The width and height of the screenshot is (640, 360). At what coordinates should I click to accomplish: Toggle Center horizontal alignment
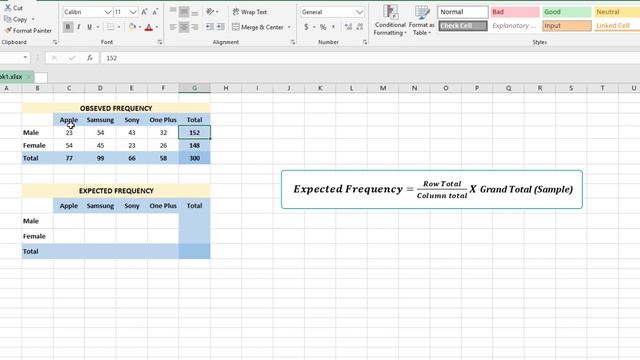pos(184,27)
